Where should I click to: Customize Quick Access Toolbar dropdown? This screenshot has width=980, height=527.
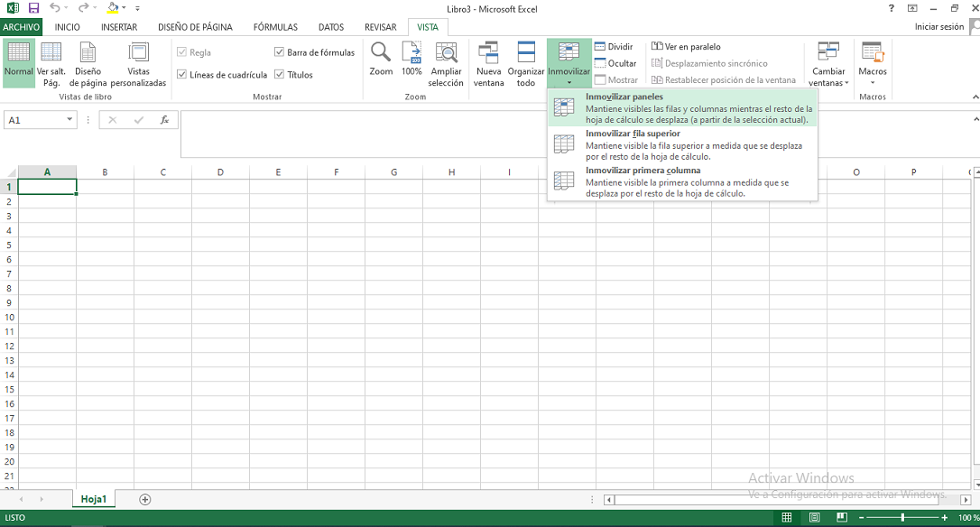137,9
